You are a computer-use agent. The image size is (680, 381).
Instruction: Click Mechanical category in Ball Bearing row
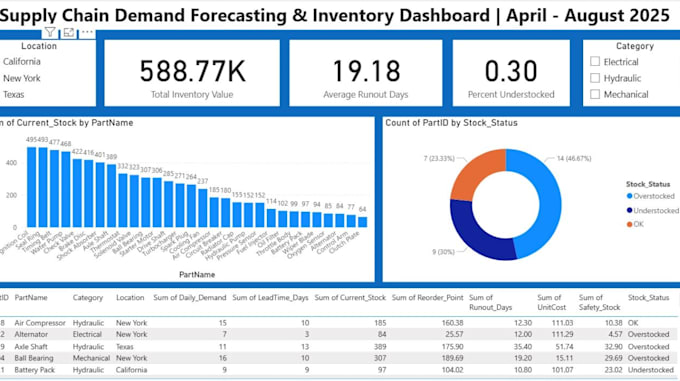[x=91, y=358]
